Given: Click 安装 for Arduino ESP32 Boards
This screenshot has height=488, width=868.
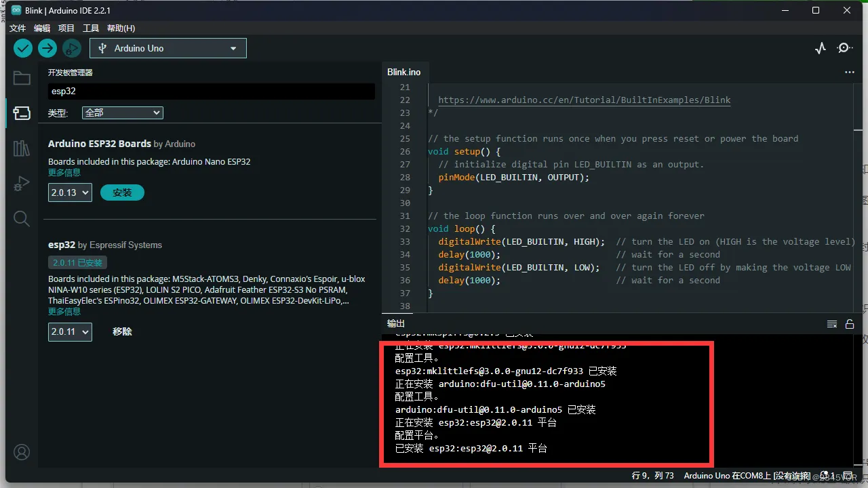Looking at the screenshot, I should 122,192.
